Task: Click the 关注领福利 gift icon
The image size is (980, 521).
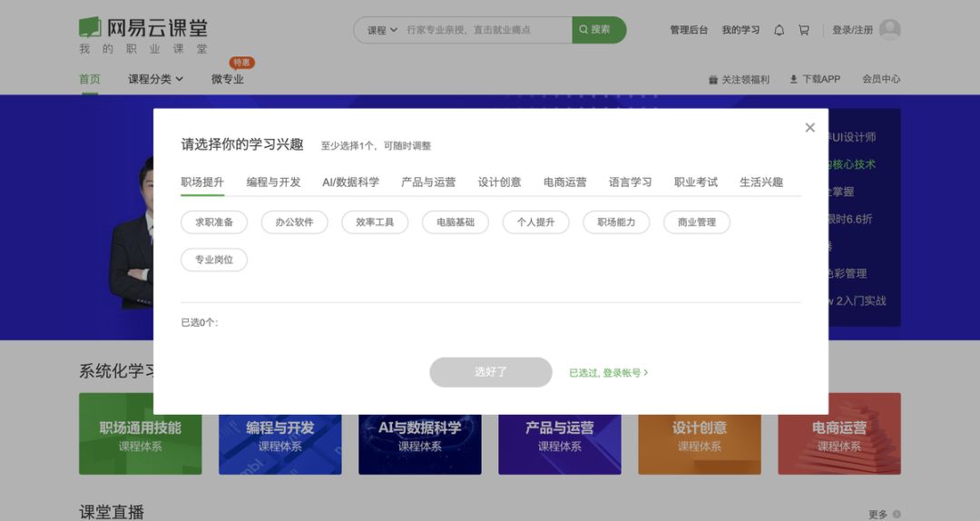Action: click(x=713, y=80)
